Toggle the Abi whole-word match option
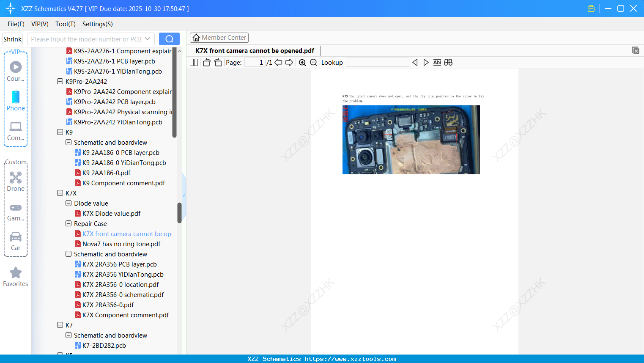Screen dimensions: 644x363 pos(437,62)
